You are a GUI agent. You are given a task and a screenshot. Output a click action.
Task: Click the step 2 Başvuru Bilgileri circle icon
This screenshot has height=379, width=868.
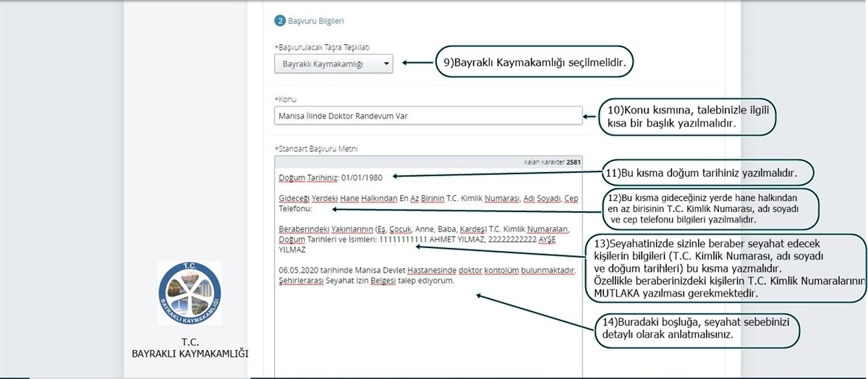pos(280,21)
